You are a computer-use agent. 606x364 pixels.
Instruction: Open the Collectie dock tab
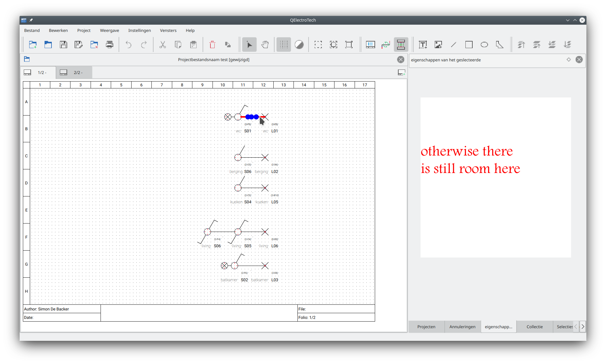coord(534,327)
